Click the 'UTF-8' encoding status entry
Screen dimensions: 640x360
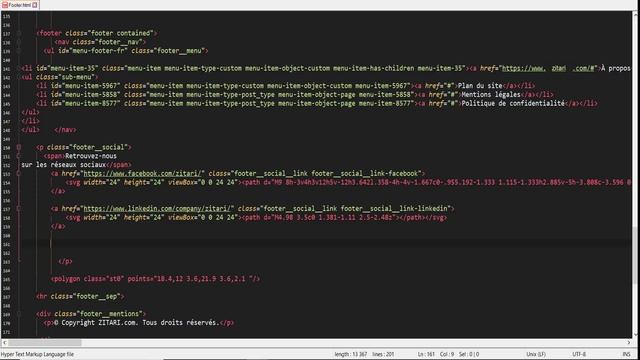579,354
